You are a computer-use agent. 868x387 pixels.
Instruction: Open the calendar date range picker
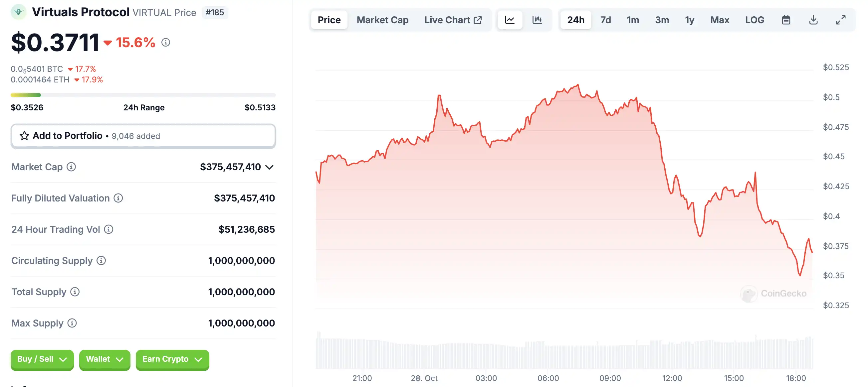[786, 20]
